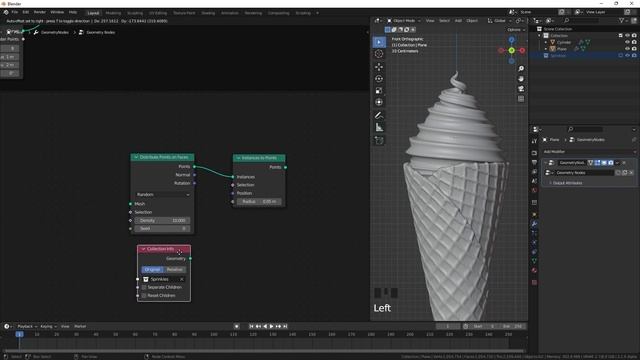The image size is (640, 360).
Task: Remove the GeometryNodes modifier
Action: pyautogui.click(x=624, y=162)
